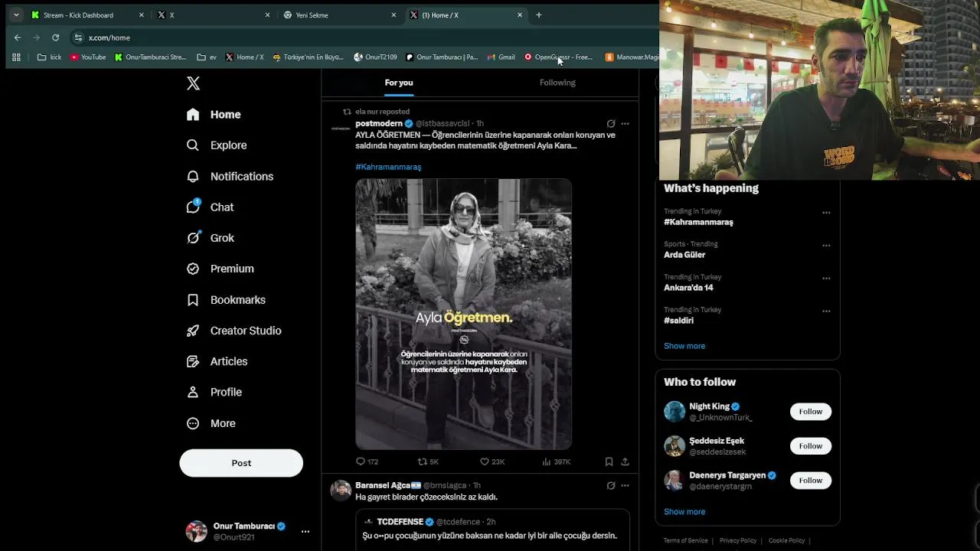Open #Kahramanmaraş trending topic
This screenshot has height=551, width=980.
point(698,222)
